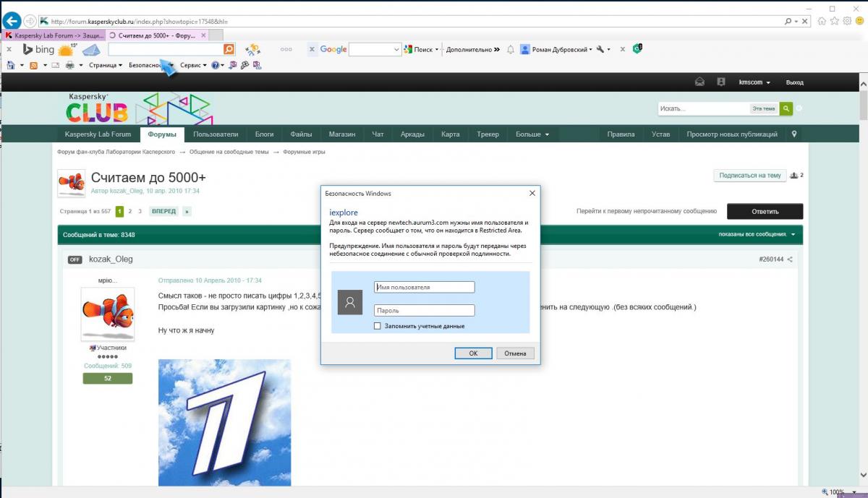Share post #260144 via share icon
Image resolution: width=868 pixels, height=498 pixels.
click(x=790, y=259)
